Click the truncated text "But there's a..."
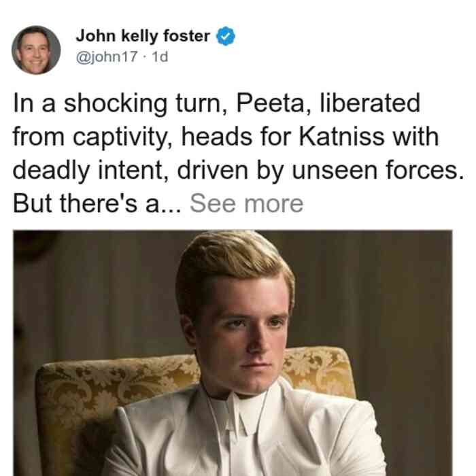The height and width of the screenshot is (476, 476). [x=97, y=204]
